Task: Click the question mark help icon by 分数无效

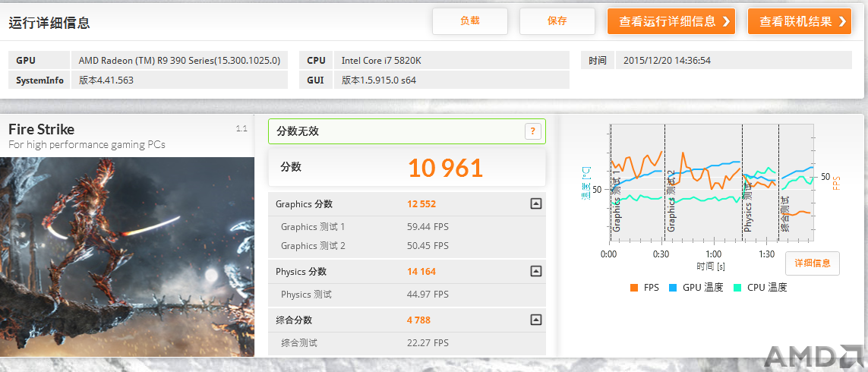Action: click(532, 131)
